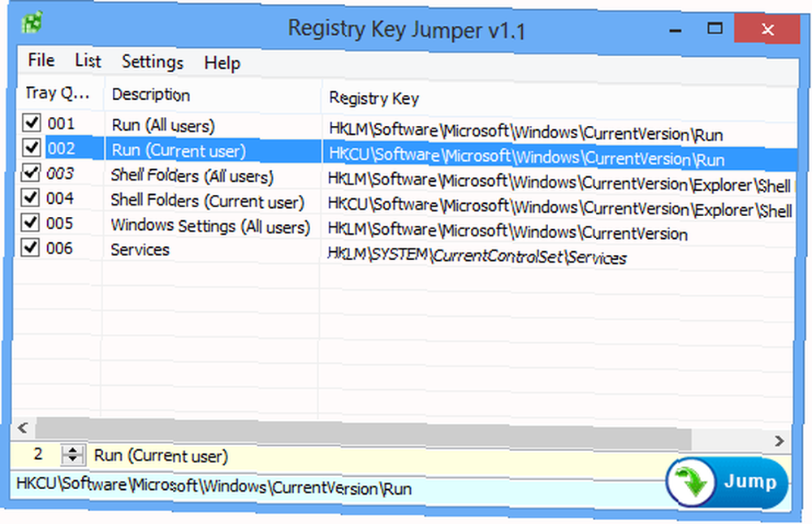The image size is (812, 524).
Task: Click the item number stepper arrows
Action: click(72, 455)
